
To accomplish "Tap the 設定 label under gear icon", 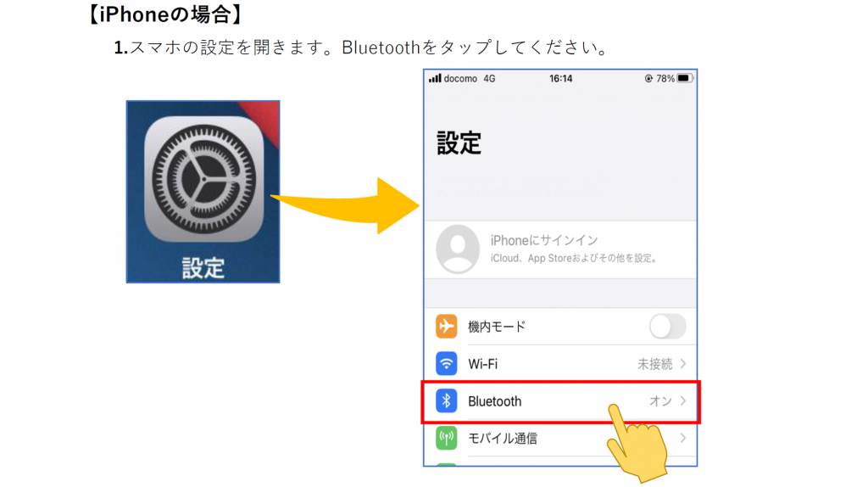I will (x=203, y=268).
